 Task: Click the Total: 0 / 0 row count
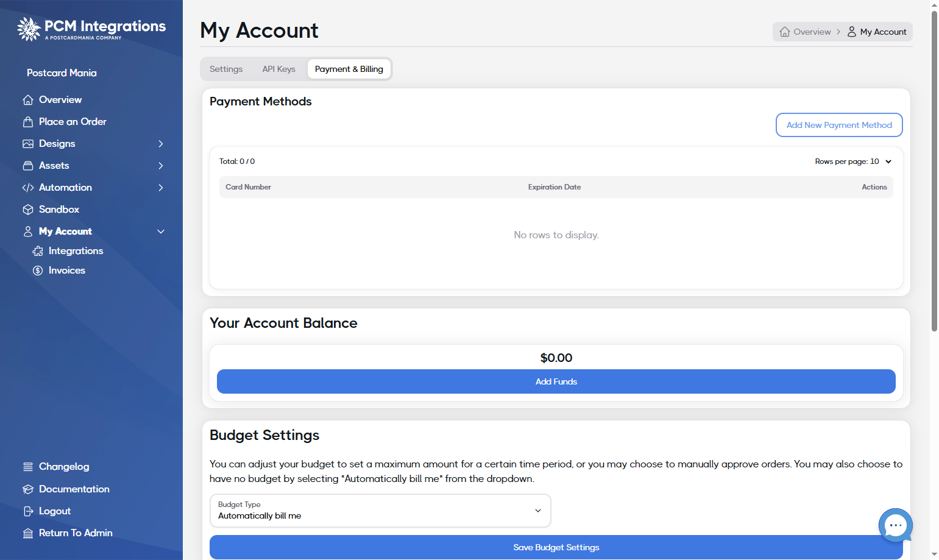[x=237, y=161]
